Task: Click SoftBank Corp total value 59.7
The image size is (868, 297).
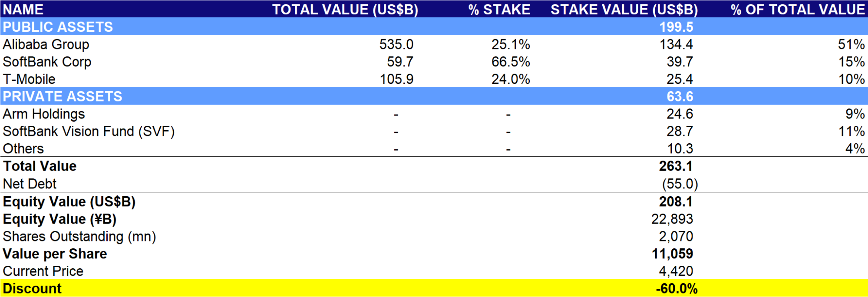Action: click(x=400, y=62)
